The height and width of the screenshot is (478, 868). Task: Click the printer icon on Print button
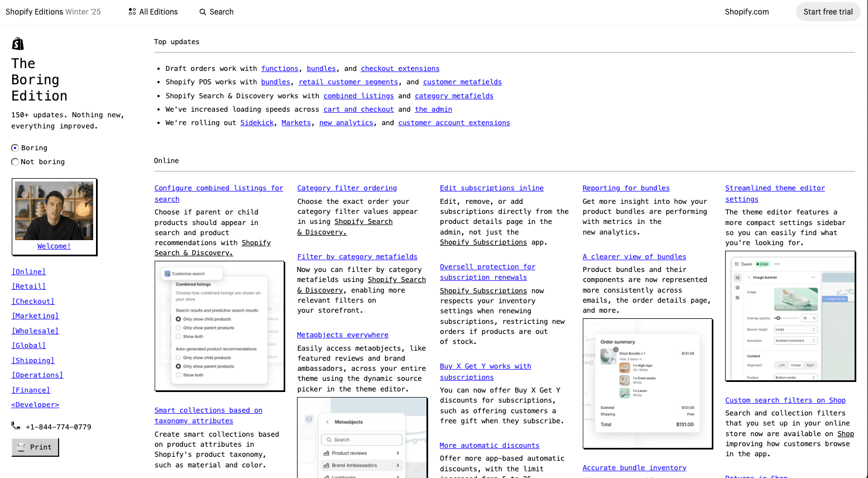(x=21, y=447)
